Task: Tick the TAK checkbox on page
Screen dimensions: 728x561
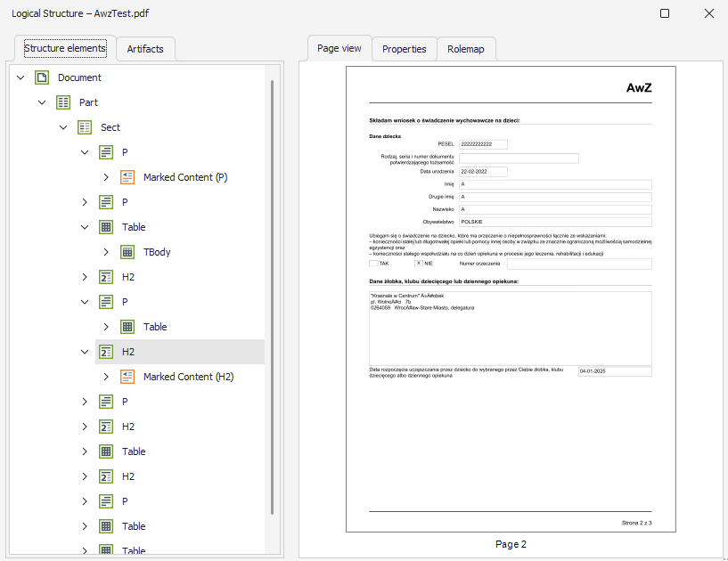Action: coord(373,264)
